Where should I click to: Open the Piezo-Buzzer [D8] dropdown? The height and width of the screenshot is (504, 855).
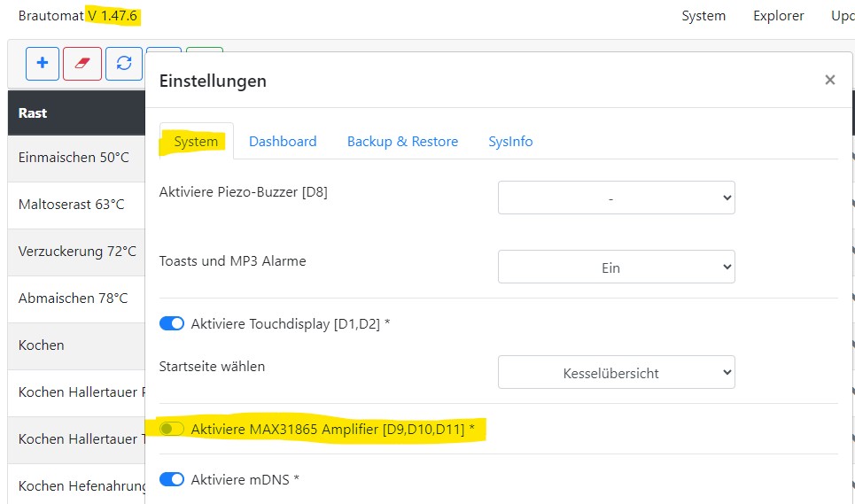pyautogui.click(x=616, y=198)
